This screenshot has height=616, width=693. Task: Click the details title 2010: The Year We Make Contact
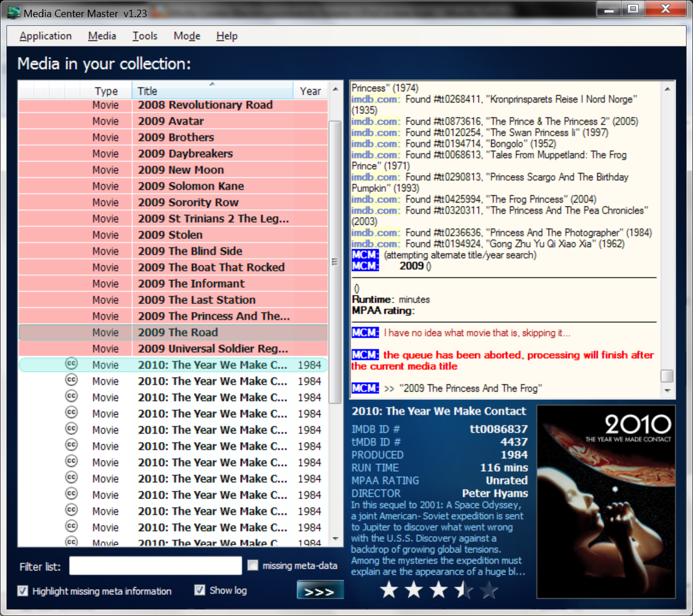click(439, 411)
